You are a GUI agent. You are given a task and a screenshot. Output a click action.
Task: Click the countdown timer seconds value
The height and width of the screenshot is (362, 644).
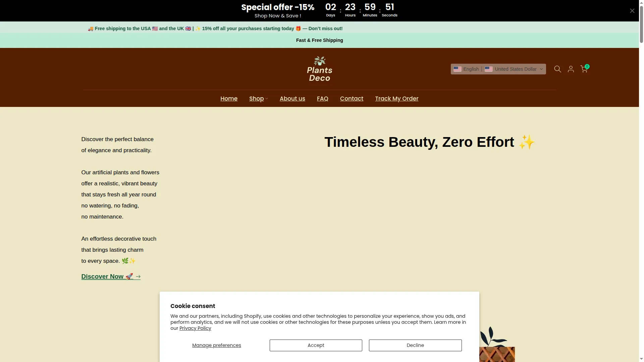[389, 7]
